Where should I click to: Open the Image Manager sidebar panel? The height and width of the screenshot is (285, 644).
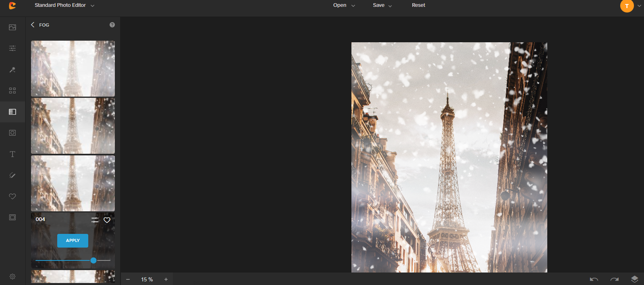point(12,27)
